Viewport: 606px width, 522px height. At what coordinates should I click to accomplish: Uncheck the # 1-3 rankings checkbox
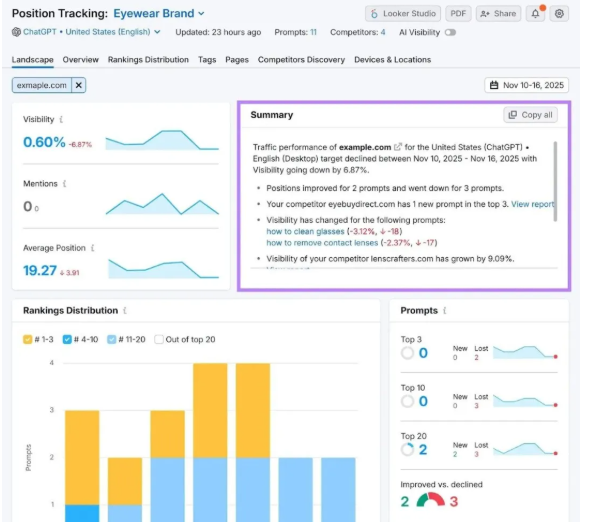pyautogui.click(x=28, y=339)
